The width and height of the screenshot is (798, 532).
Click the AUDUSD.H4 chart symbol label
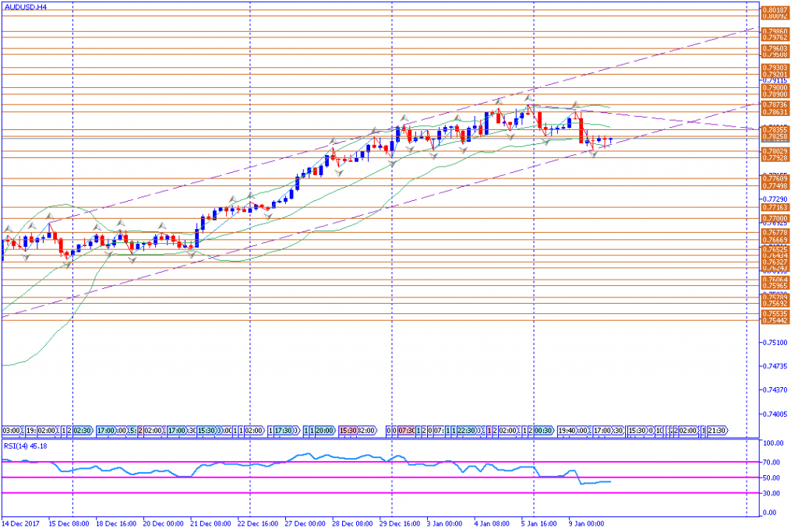coord(23,6)
